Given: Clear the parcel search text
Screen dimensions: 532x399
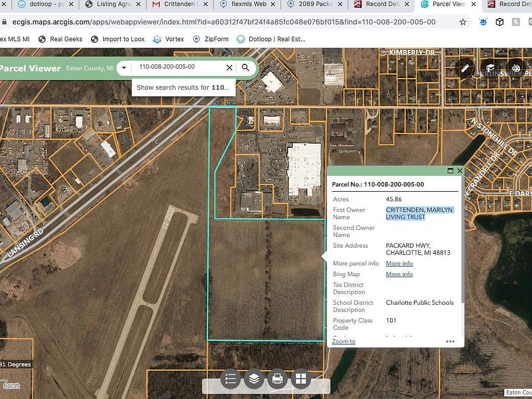Looking at the screenshot, I should coord(229,68).
